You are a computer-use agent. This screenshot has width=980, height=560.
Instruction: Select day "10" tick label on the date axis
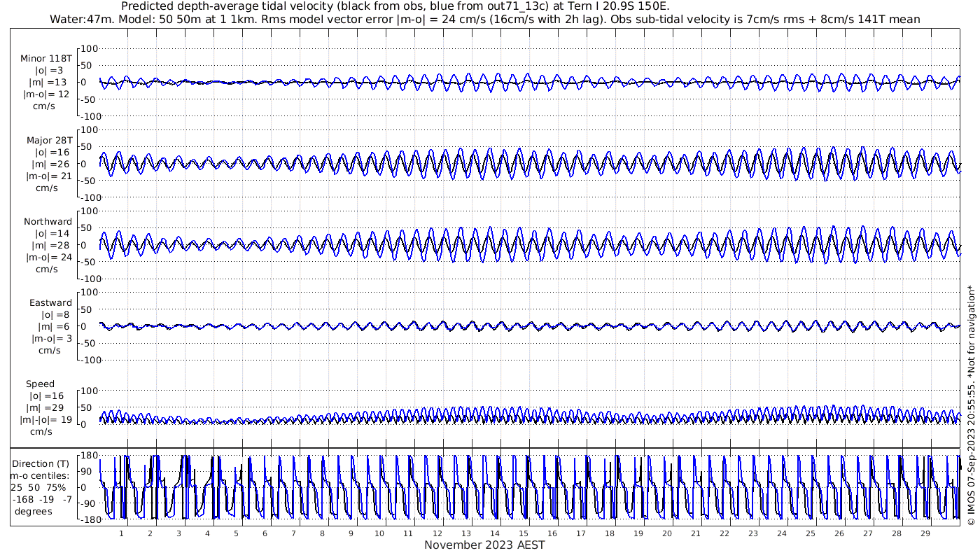[379, 533]
